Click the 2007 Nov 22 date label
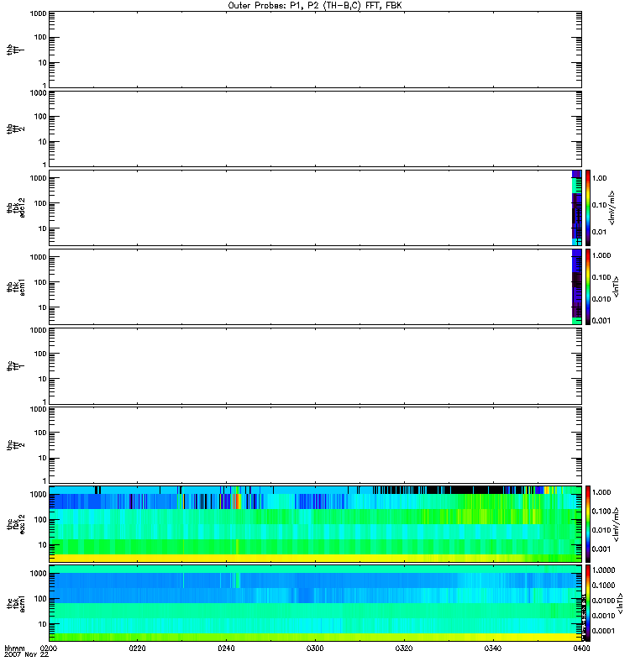This screenshot has width=630, height=672. pos(27,655)
